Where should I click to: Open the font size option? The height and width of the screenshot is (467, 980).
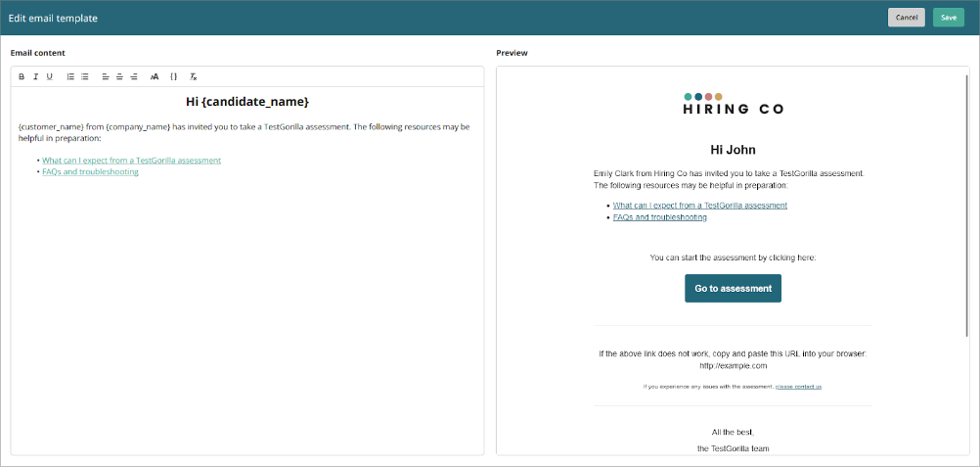pyautogui.click(x=155, y=76)
